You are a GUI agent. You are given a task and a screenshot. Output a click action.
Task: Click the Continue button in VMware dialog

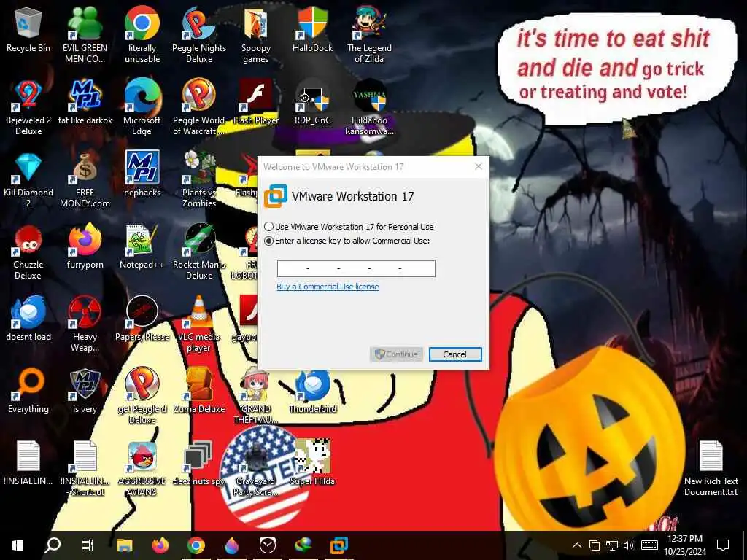pos(396,354)
